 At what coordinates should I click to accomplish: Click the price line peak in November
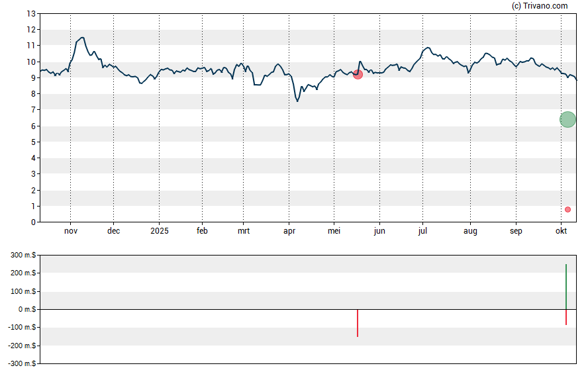coord(81,38)
